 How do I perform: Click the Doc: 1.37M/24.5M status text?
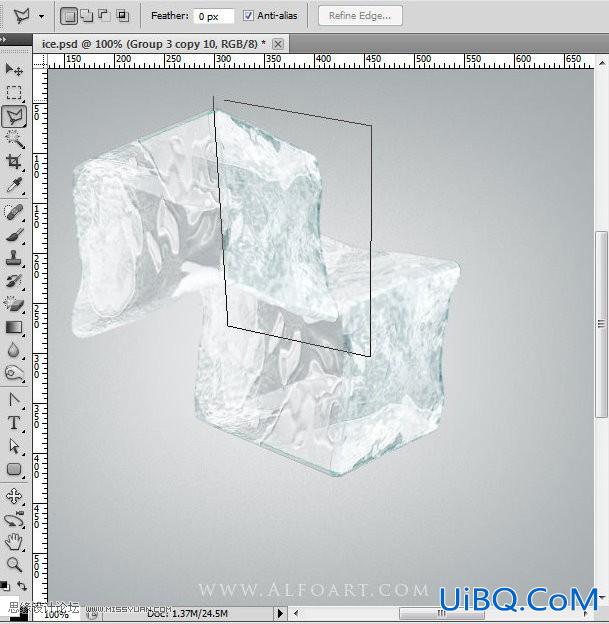[187, 614]
